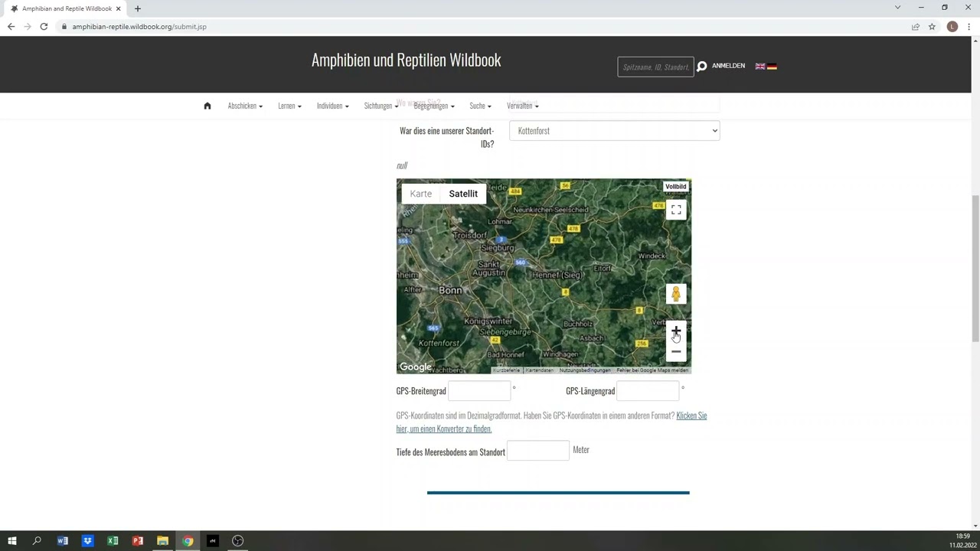Screen dimensions: 980x551
Task: Expand the Begegnungen menu
Action: (x=434, y=106)
